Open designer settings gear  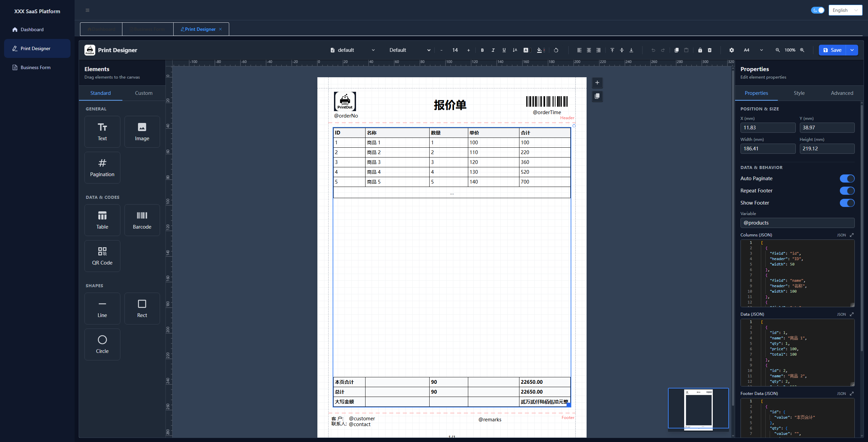pos(732,50)
